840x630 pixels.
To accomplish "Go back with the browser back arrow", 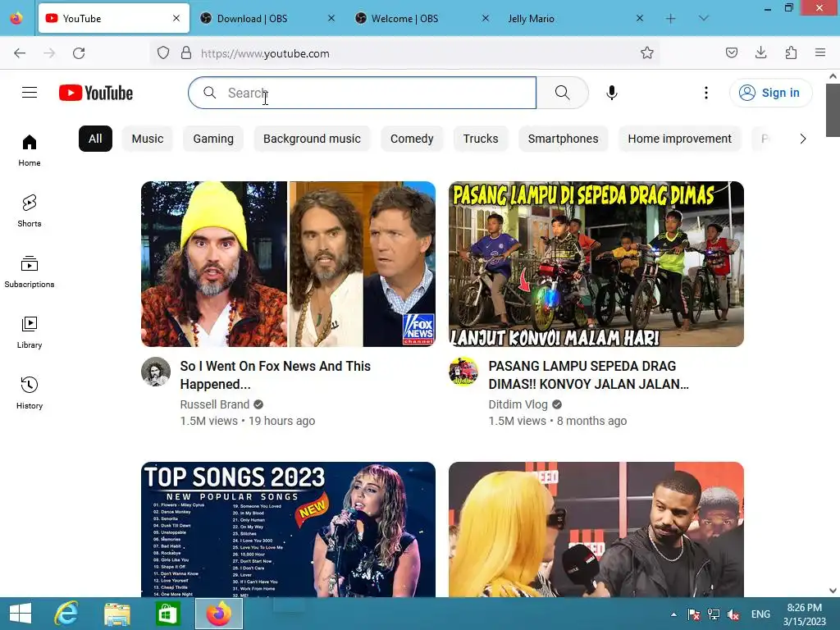I will [x=20, y=53].
